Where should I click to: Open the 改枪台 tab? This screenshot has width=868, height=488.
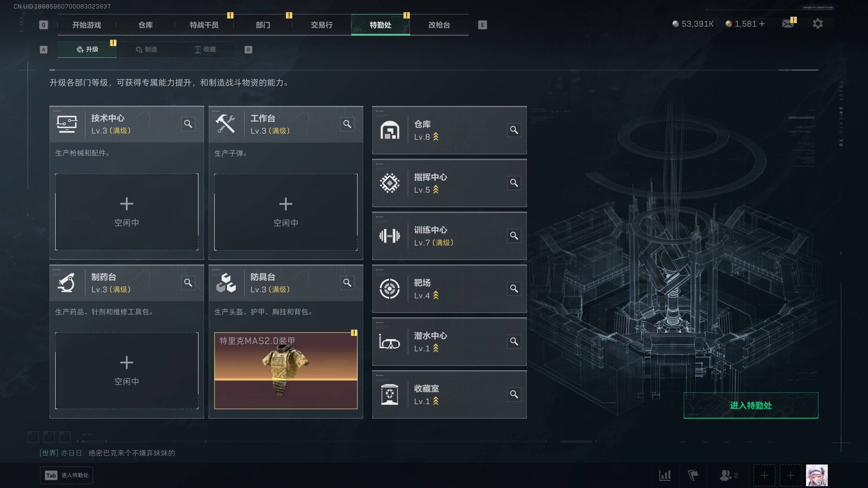coord(439,25)
